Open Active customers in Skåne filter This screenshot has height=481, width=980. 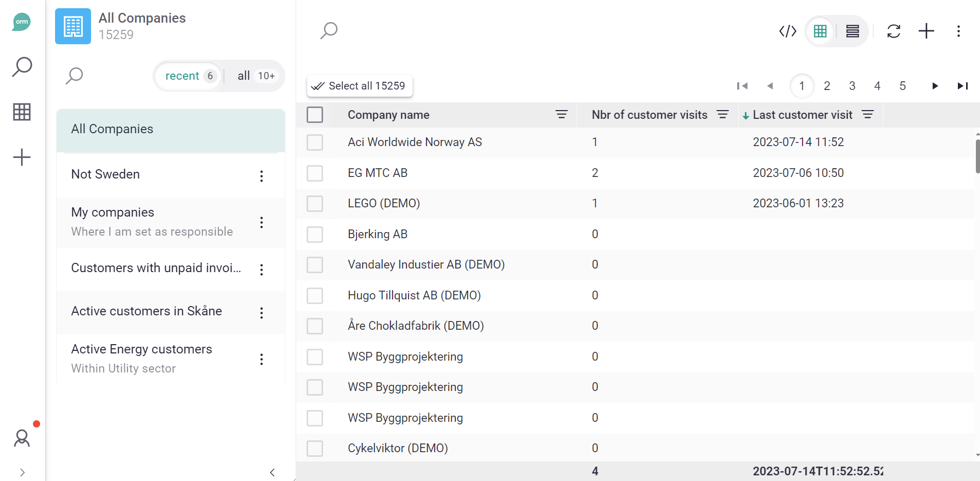click(x=147, y=311)
